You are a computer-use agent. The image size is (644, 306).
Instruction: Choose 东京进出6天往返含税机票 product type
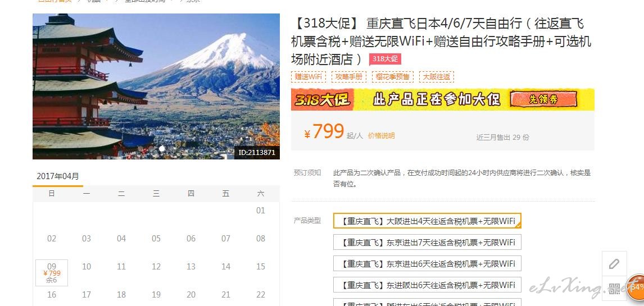tap(427, 263)
